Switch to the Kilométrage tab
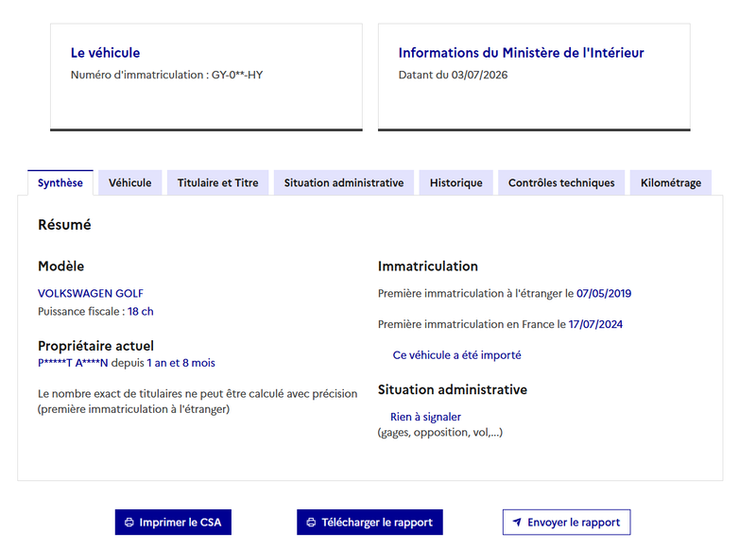This screenshot has width=756, height=550. click(x=671, y=182)
